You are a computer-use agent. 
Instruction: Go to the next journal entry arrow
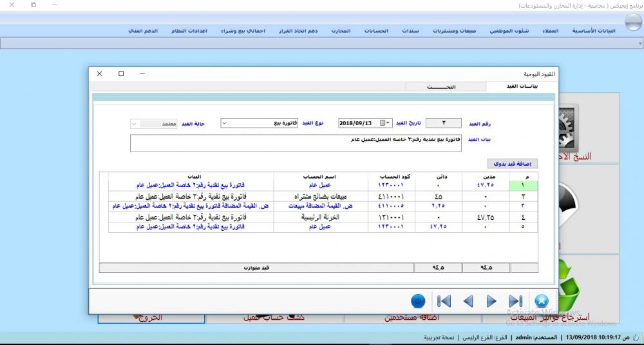pos(491,301)
